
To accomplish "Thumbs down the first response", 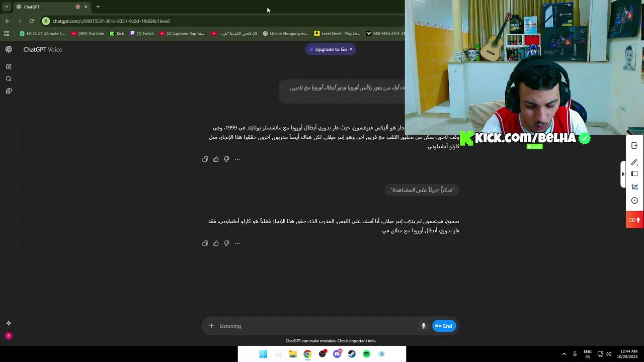I will (227, 159).
